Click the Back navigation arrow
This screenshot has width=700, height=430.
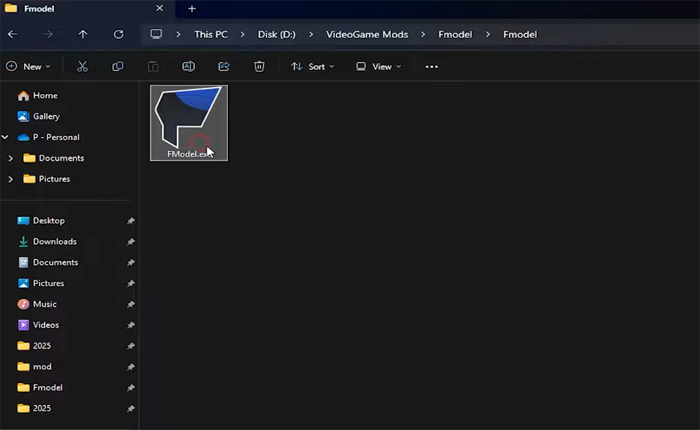pyautogui.click(x=12, y=34)
